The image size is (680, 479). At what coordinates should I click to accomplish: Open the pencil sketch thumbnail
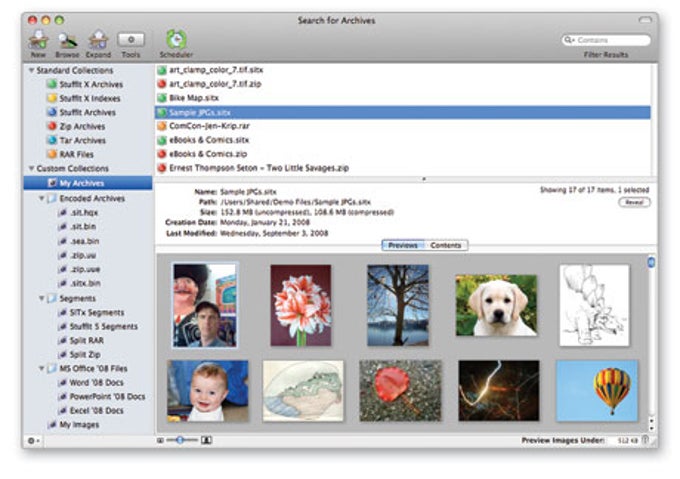(594, 305)
